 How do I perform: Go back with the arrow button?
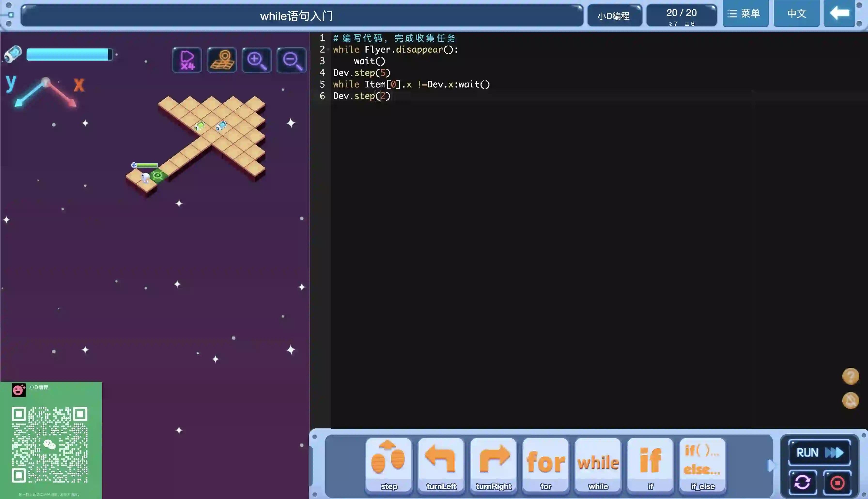[839, 14]
